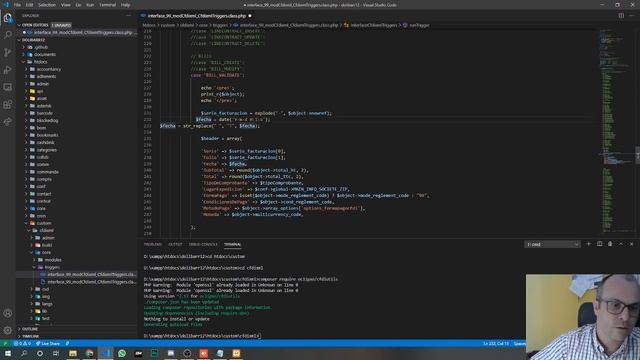Open editor More Actions ellipsis
This screenshot has height=360, width=640.
pos(631,16)
